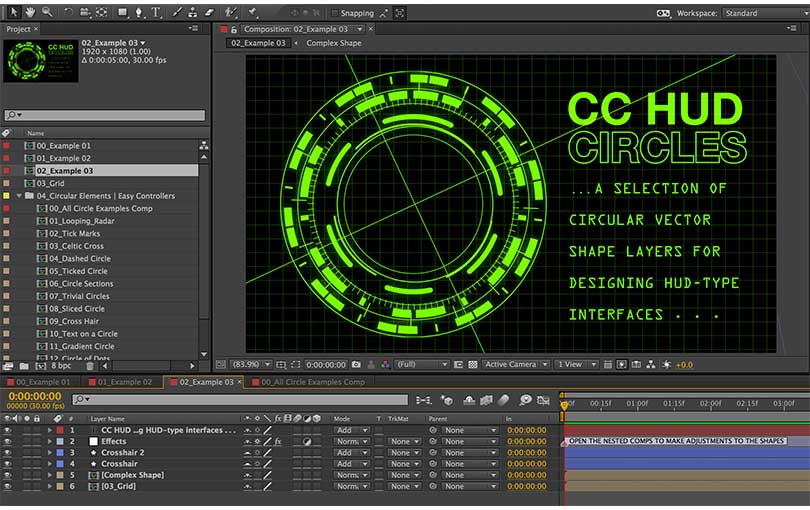Open blending Mode dropdown for Crosshair 2
The height and width of the screenshot is (510, 810).
[x=351, y=453]
